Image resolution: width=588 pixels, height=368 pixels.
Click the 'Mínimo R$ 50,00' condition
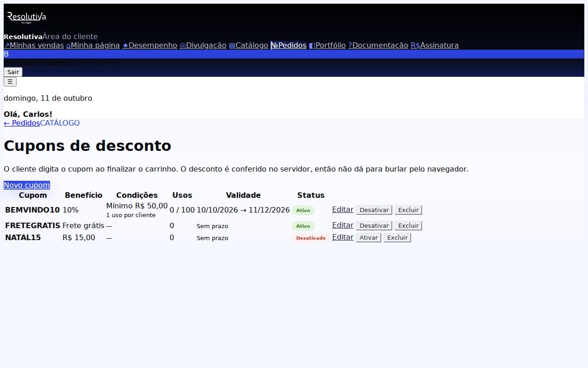137,206
